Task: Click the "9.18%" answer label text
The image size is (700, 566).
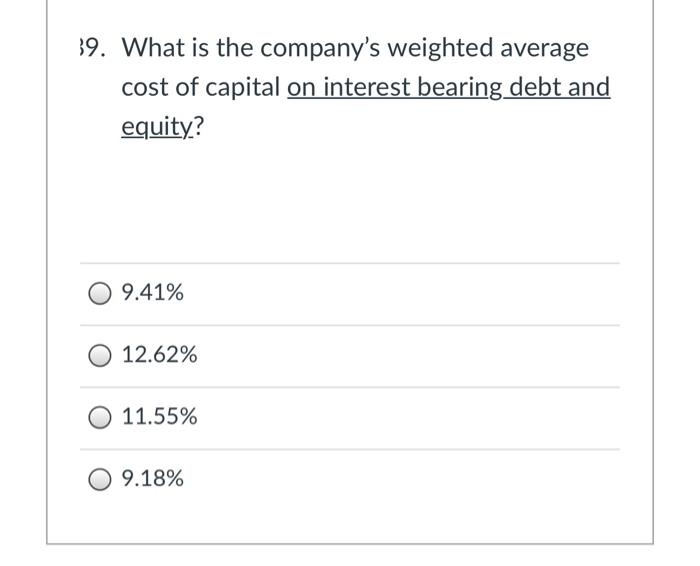Action: 153,479
